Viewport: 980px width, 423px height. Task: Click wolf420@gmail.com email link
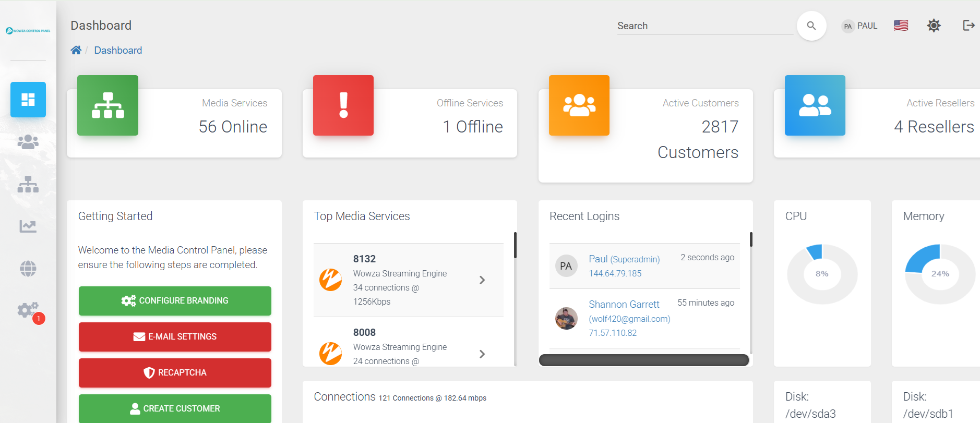point(629,319)
